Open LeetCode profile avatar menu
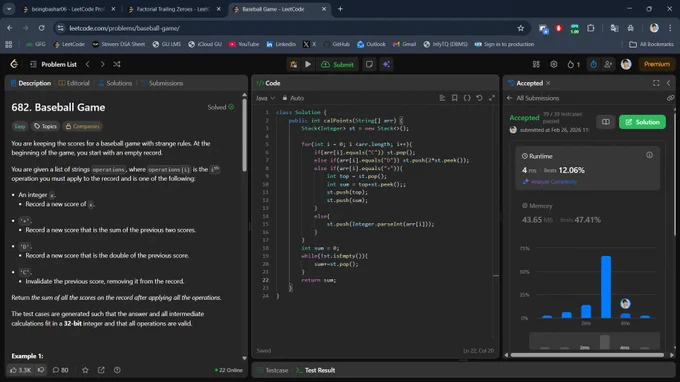This screenshot has height=382, width=680. (x=626, y=64)
